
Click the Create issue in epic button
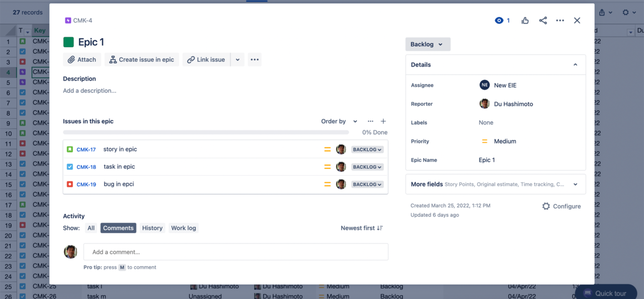(141, 59)
